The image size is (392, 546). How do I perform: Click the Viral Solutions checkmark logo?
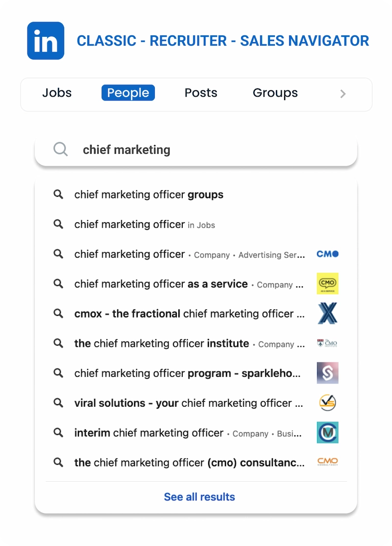coord(327,403)
